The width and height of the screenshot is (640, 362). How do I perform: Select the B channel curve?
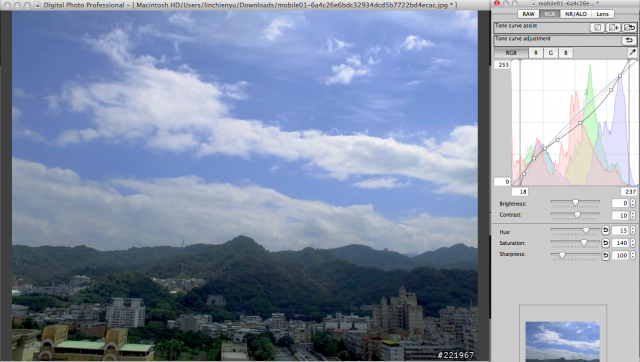point(566,53)
